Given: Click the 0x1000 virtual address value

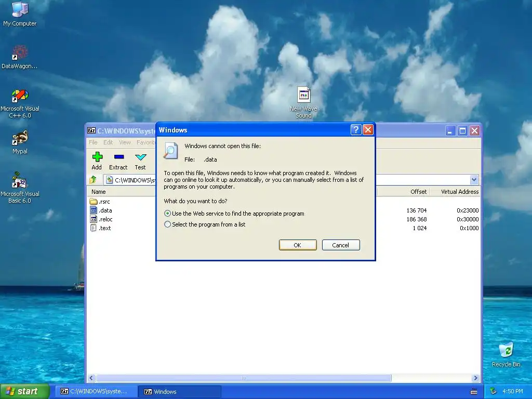Looking at the screenshot, I should 469,228.
